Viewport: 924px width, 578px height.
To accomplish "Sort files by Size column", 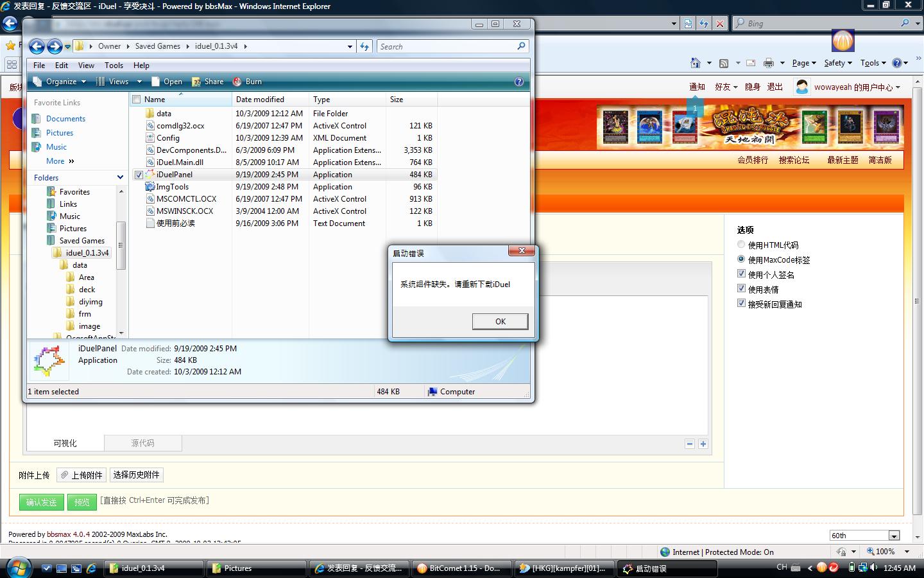I will [x=411, y=100].
